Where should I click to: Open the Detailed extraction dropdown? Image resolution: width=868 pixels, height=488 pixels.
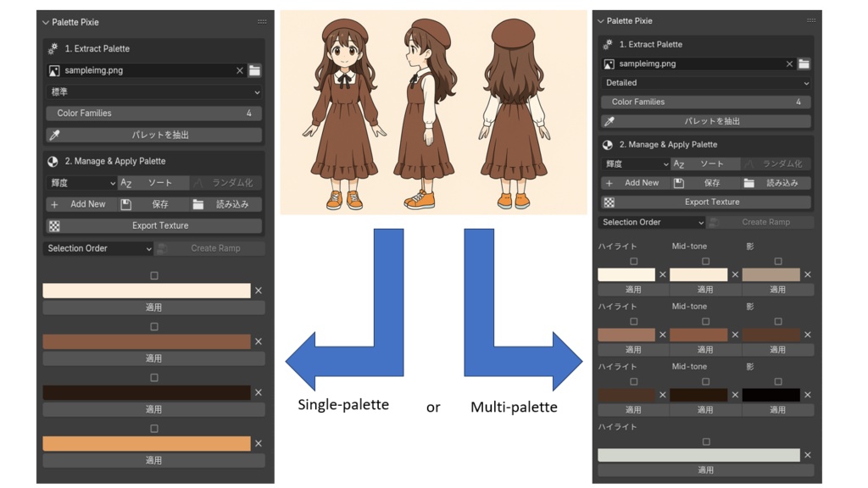[702, 83]
